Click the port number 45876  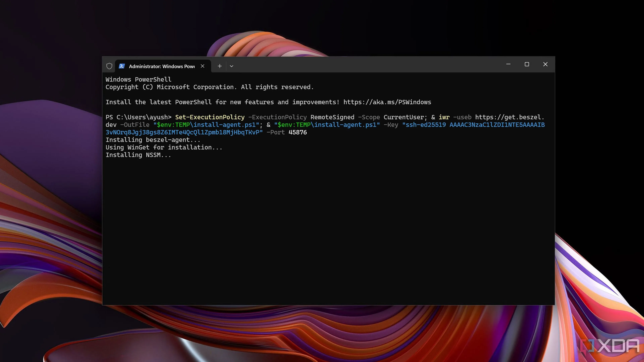(298, 132)
